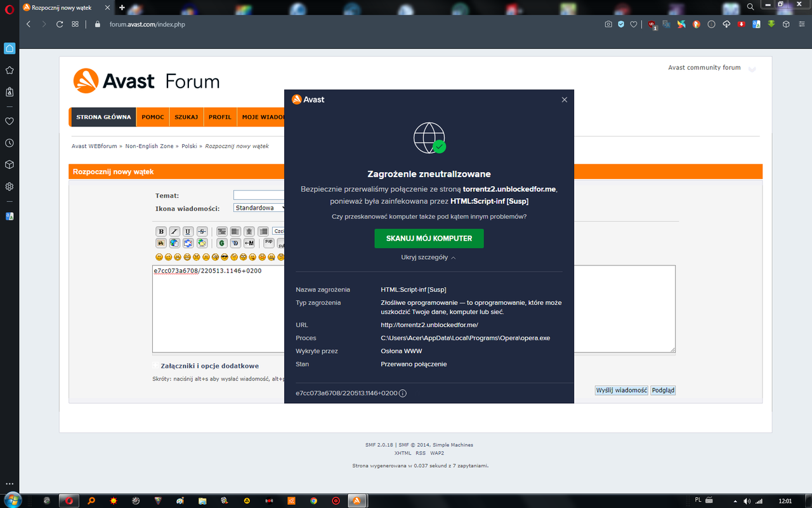Click the marquee M icon
This screenshot has height=508, width=812.
pos(249,243)
